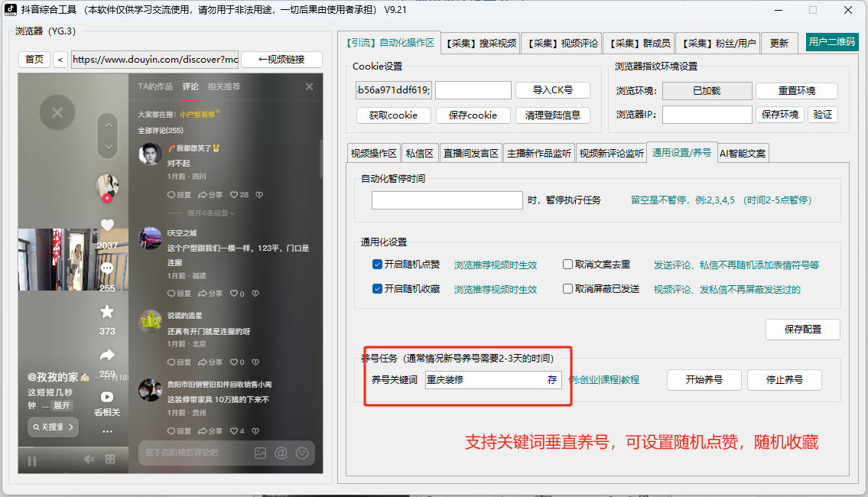Mute the video player audio

[88, 460]
